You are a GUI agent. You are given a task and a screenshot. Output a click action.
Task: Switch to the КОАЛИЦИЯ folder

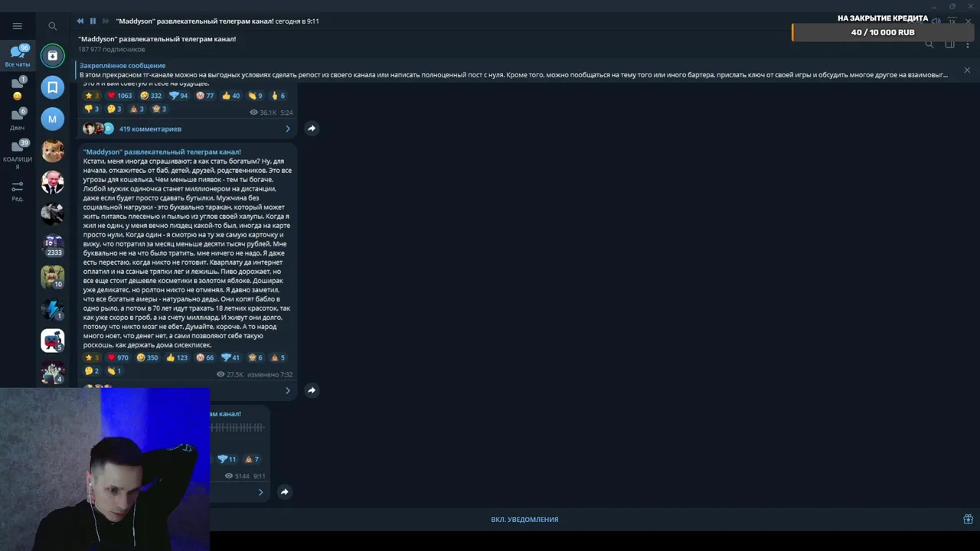[x=18, y=155]
